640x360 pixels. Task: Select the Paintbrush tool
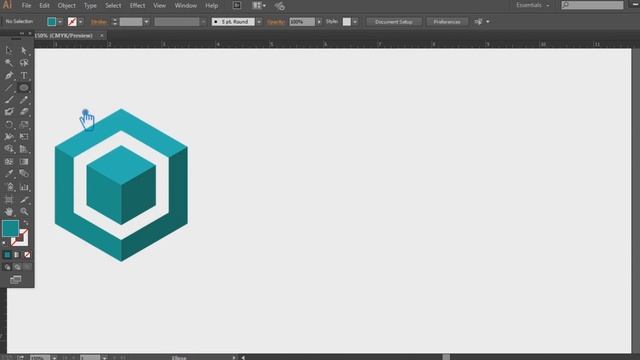pos(9,100)
